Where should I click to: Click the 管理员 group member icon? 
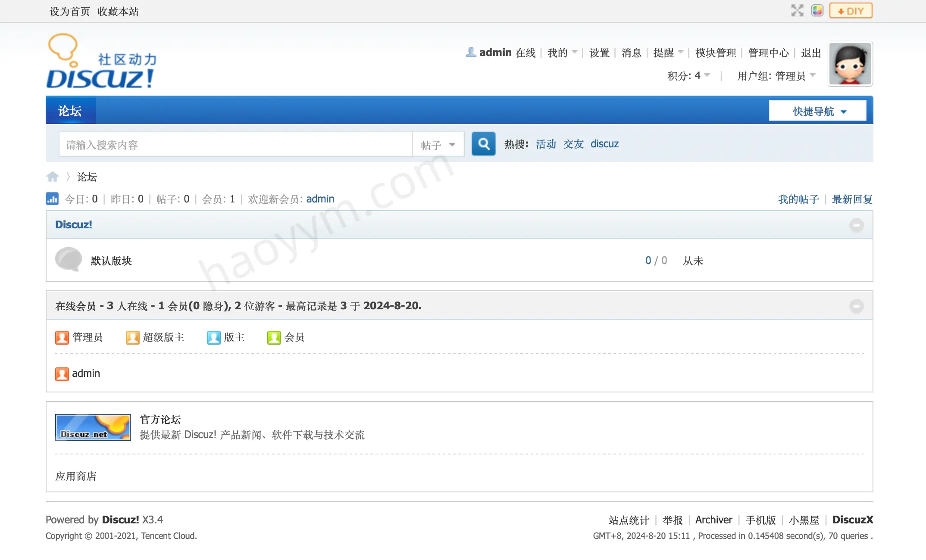(x=62, y=337)
